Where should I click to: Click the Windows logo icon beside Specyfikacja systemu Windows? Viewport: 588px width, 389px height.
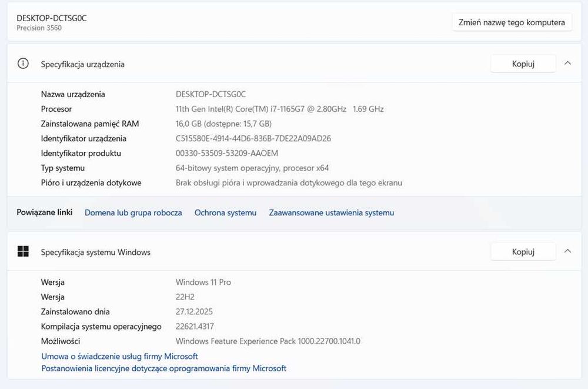[x=23, y=251]
